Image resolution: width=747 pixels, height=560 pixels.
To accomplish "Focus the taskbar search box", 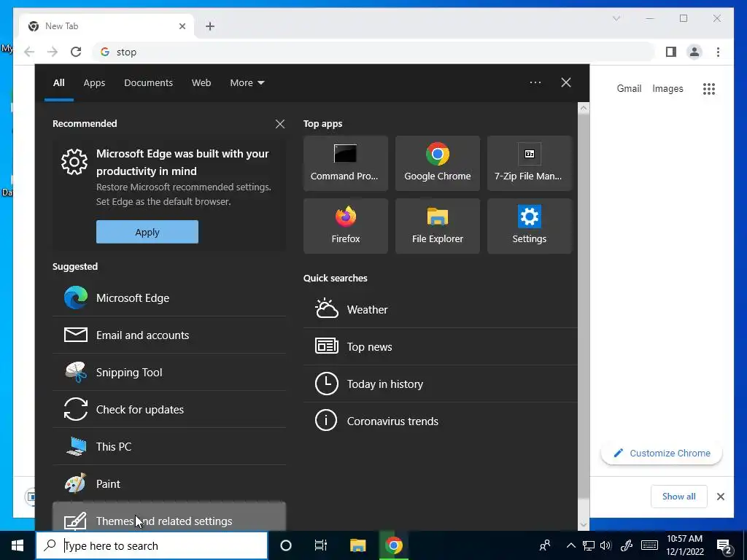I will click(152, 545).
